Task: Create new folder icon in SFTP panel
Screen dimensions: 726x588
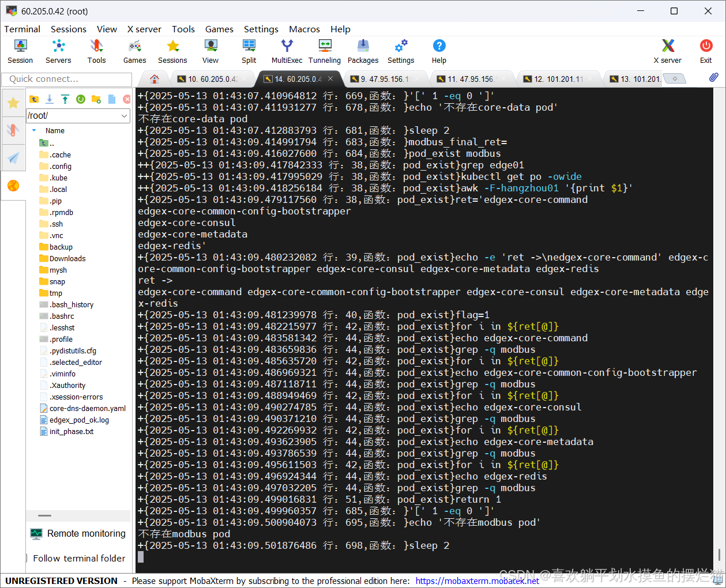Action: click(96, 99)
